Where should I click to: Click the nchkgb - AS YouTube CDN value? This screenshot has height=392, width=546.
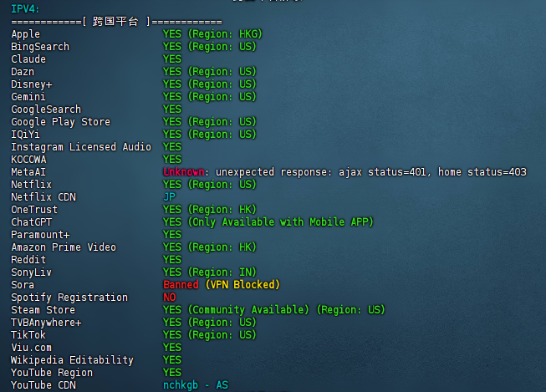click(195, 385)
